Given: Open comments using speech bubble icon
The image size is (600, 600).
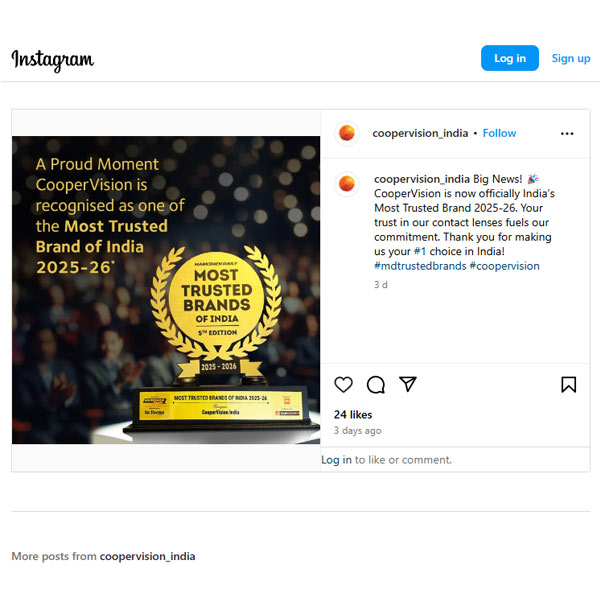Looking at the screenshot, I should point(376,385).
